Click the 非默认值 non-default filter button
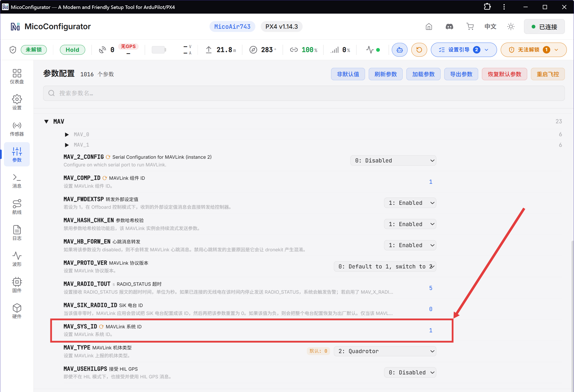The image size is (574, 392). [348, 74]
